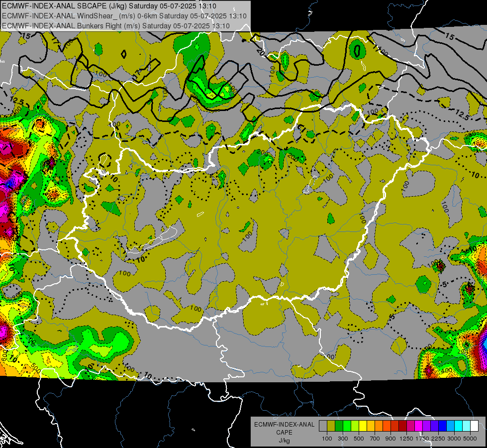Click the Bunkers Right (m/s) title line
Image resolution: width=487 pixels, height=448 pixels.
(116, 26)
